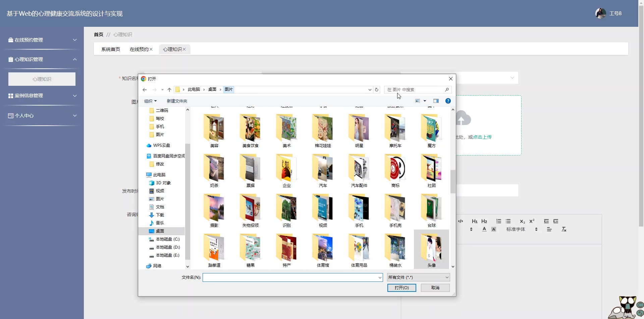
Task: Select the 奶茶 folder icon
Action: click(214, 168)
